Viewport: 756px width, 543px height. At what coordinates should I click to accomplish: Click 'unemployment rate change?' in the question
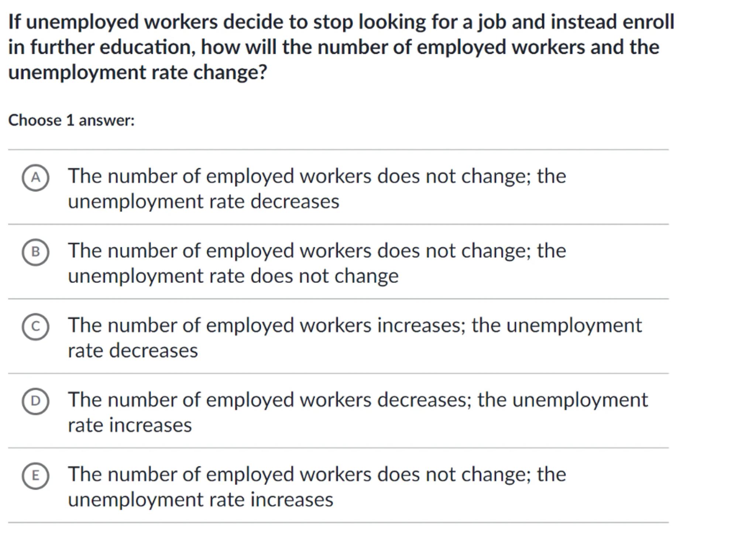(x=137, y=72)
